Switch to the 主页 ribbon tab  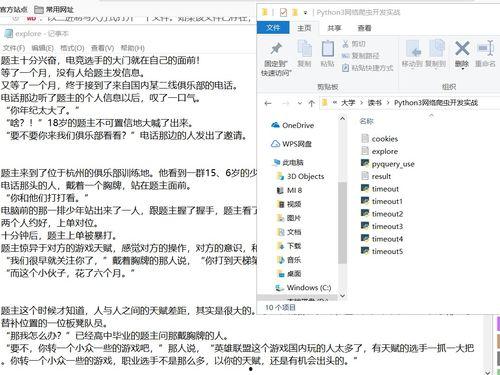point(304,28)
